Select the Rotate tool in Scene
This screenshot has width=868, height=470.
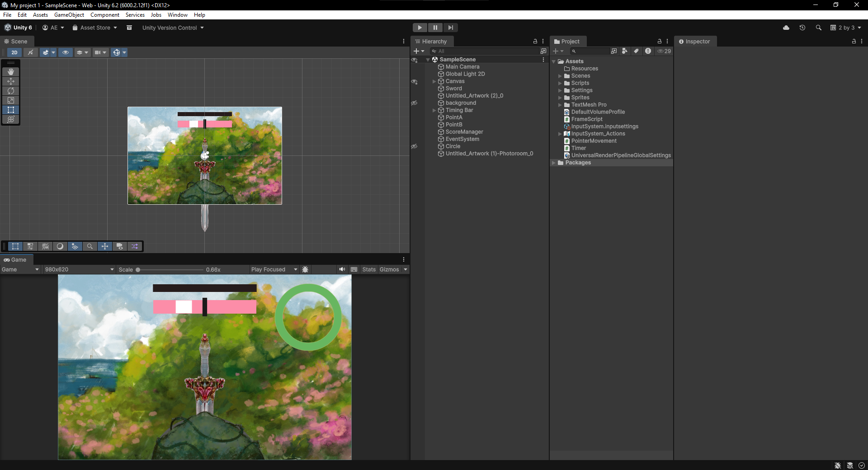pos(11,91)
